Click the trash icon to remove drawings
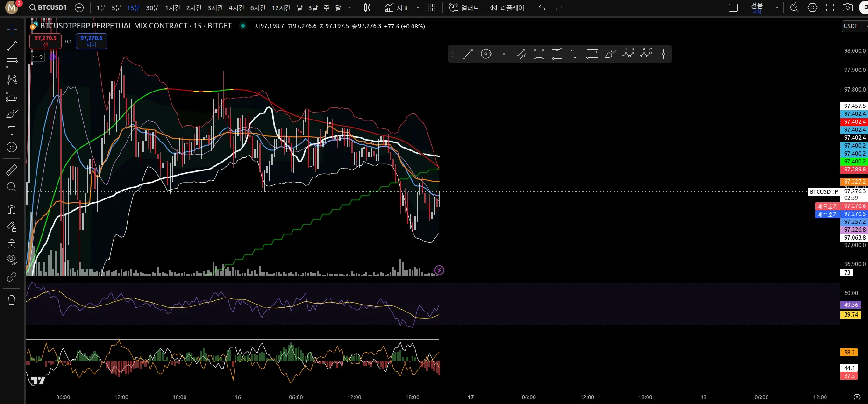868x404 pixels. (x=12, y=300)
